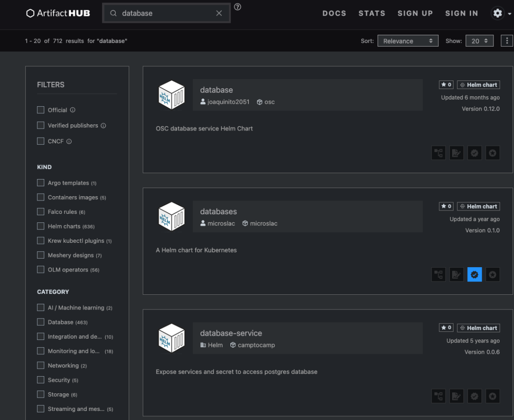
Task: Click the signed badge icon on database-service card
Action: 456,396
